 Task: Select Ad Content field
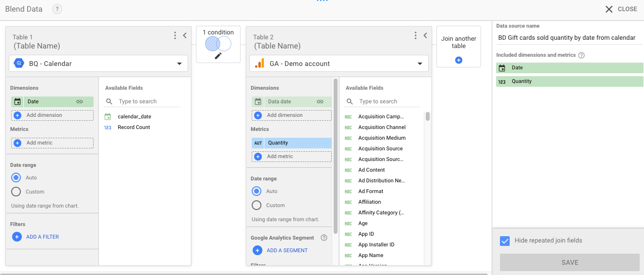point(371,170)
